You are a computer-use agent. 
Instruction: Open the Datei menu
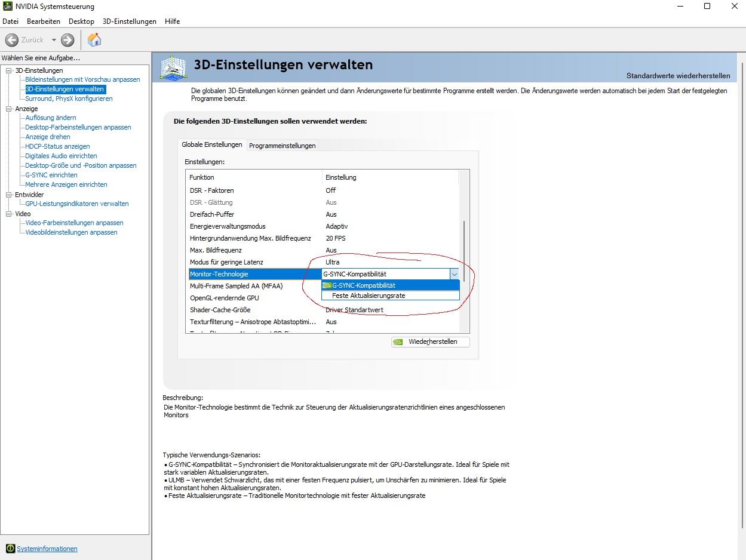[x=11, y=21]
